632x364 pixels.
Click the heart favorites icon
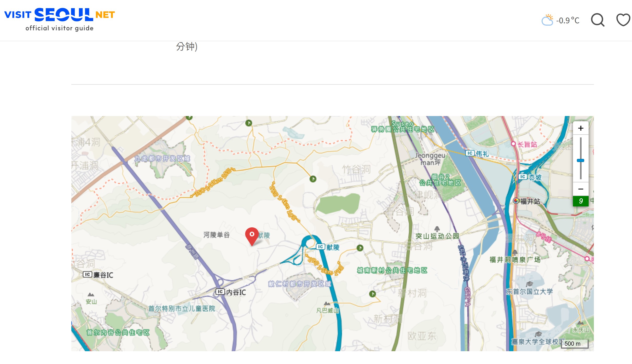click(623, 20)
